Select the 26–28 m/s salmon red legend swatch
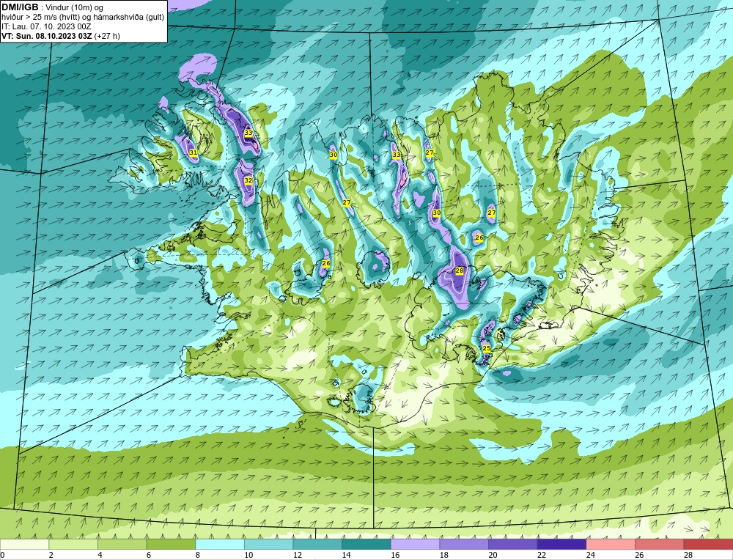Screen dimensions: 733x560 coord(659,544)
